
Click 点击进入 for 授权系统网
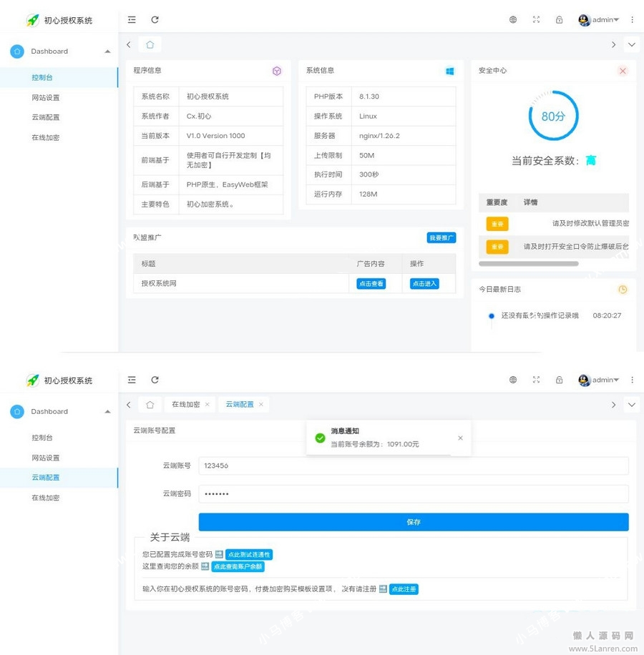coord(424,284)
